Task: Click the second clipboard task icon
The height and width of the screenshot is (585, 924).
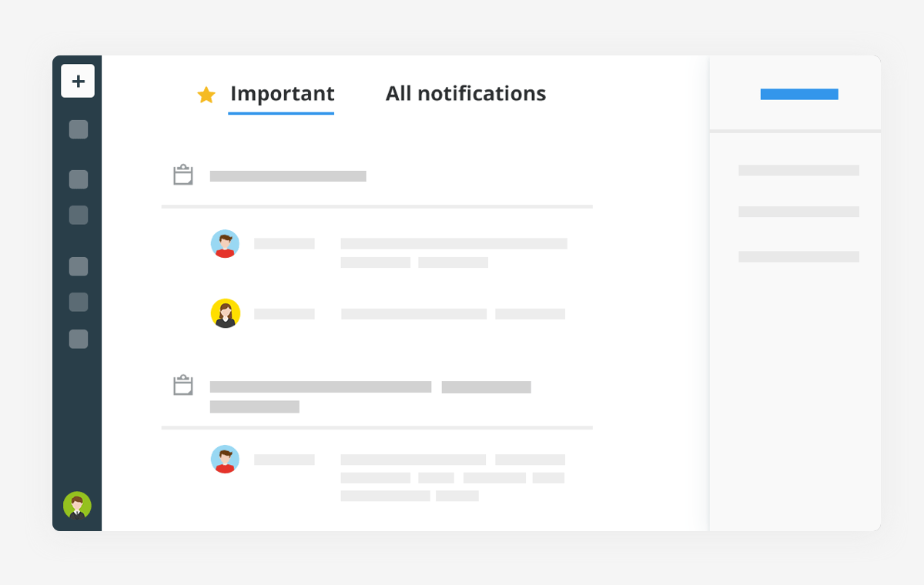Action: click(x=182, y=386)
